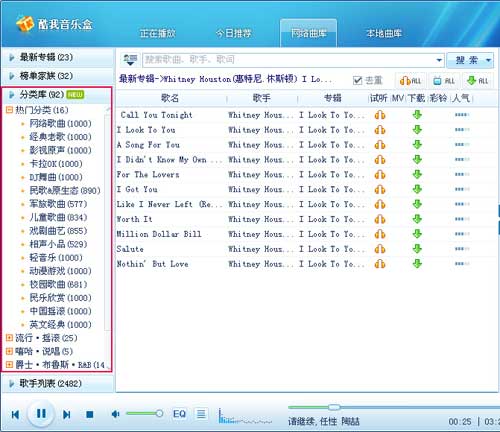The height and width of the screenshot is (432, 500).
Task: Expand the 最新专辑 (23) section
Action: point(57,57)
